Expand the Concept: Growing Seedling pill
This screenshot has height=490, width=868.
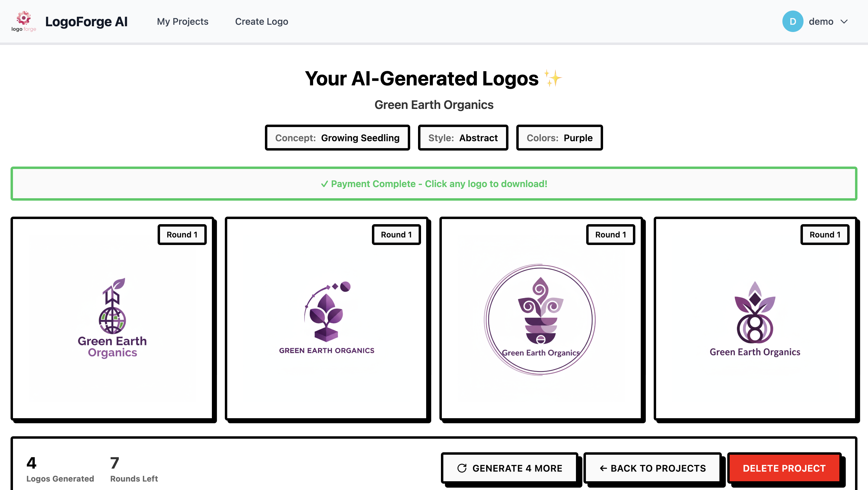click(337, 138)
